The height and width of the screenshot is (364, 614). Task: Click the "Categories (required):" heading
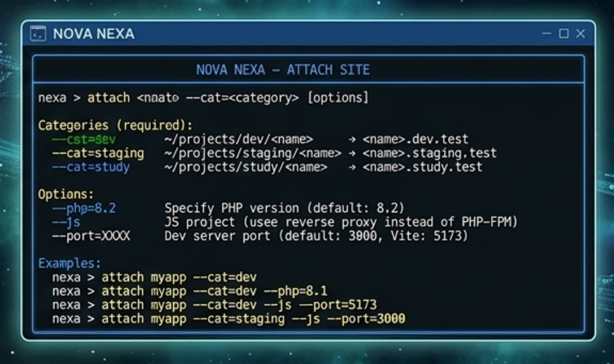pos(115,125)
